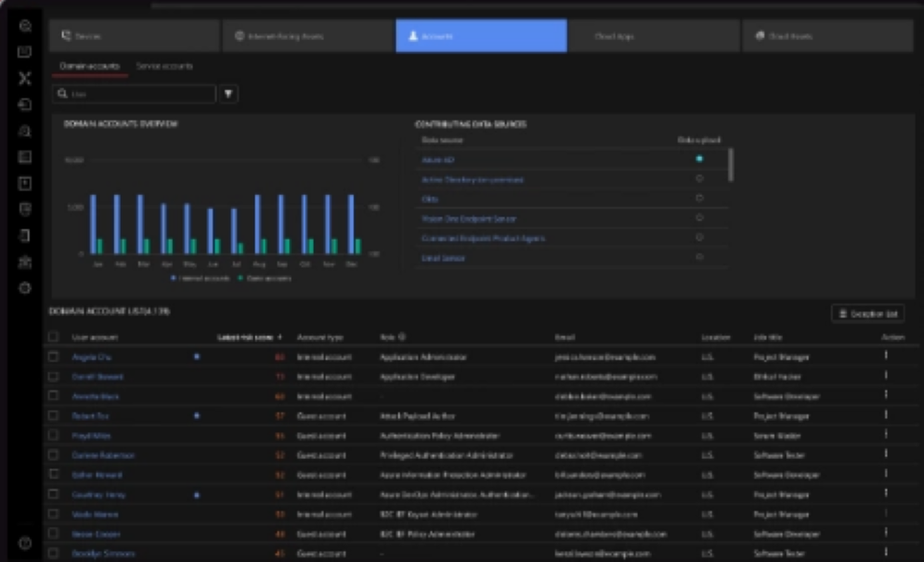Viewport: 924px width, 562px height.
Task: Click the topmost icon in left sidebar
Action: pos(25,26)
